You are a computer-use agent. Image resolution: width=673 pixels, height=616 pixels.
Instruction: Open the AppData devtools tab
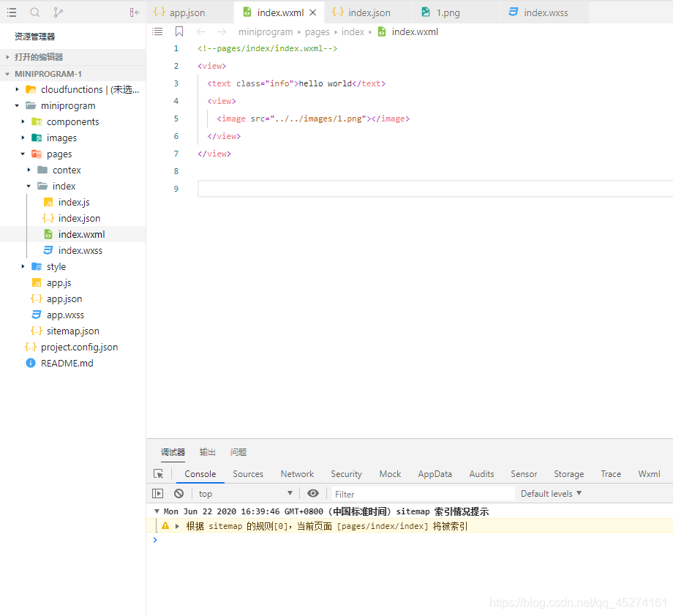tap(435, 474)
